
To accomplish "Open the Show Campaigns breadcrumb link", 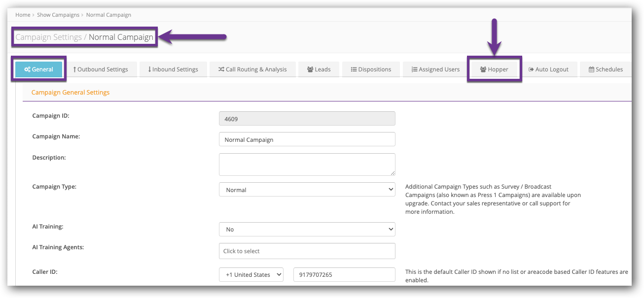I will [58, 15].
